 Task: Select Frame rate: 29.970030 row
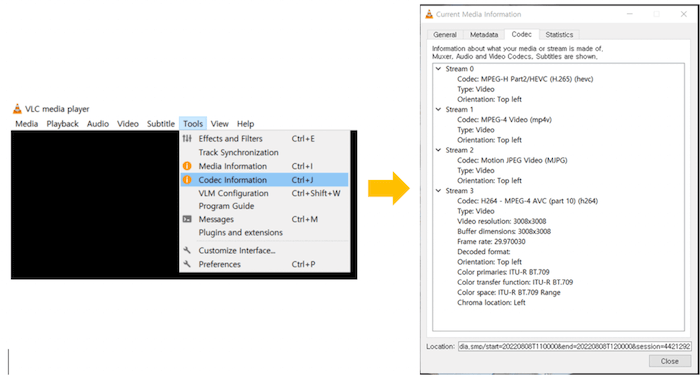tap(491, 242)
